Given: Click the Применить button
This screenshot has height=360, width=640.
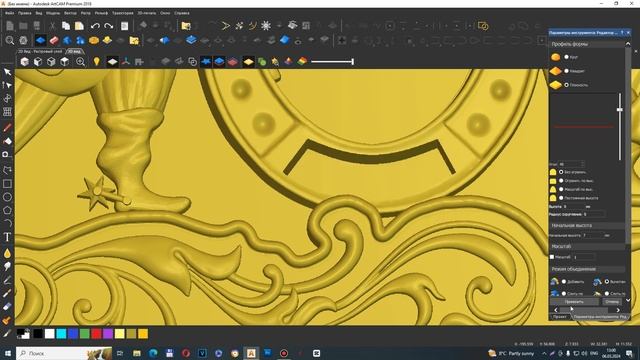Looking at the screenshot, I should tap(574, 302).
